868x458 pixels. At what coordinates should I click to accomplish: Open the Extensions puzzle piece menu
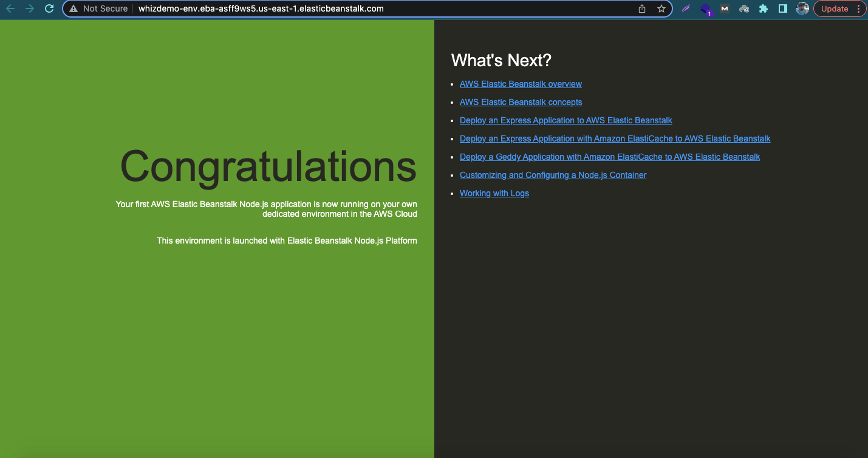(x=764, y=9)
